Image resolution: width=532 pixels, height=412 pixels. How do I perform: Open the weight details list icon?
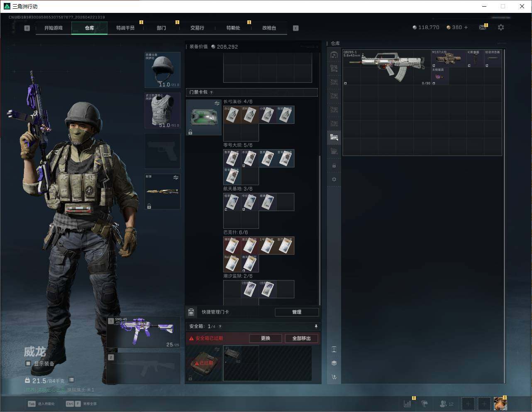coord(71,380)
